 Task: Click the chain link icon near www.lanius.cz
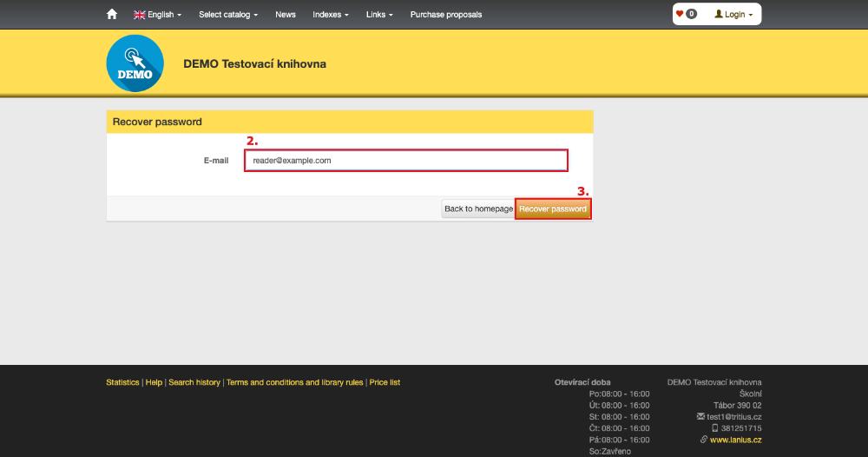pyautogui.click(x=704, y=440)
